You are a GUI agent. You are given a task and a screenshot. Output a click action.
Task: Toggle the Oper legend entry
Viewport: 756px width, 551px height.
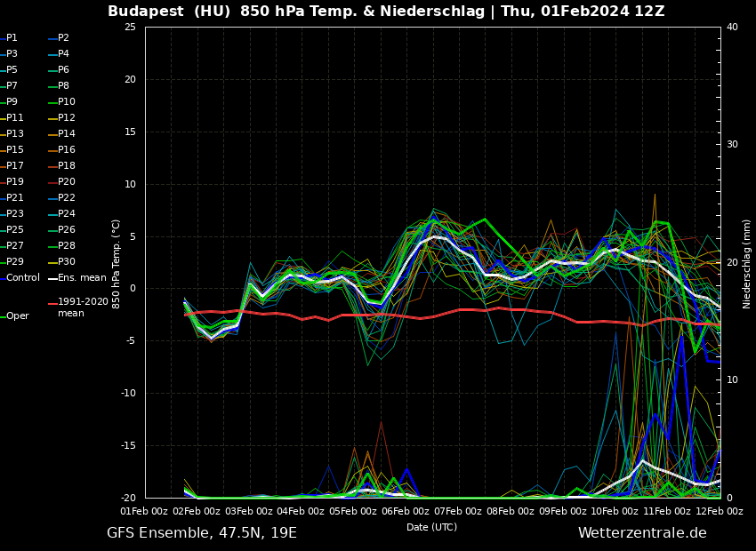pyautogui.click(x=17, y=316)
